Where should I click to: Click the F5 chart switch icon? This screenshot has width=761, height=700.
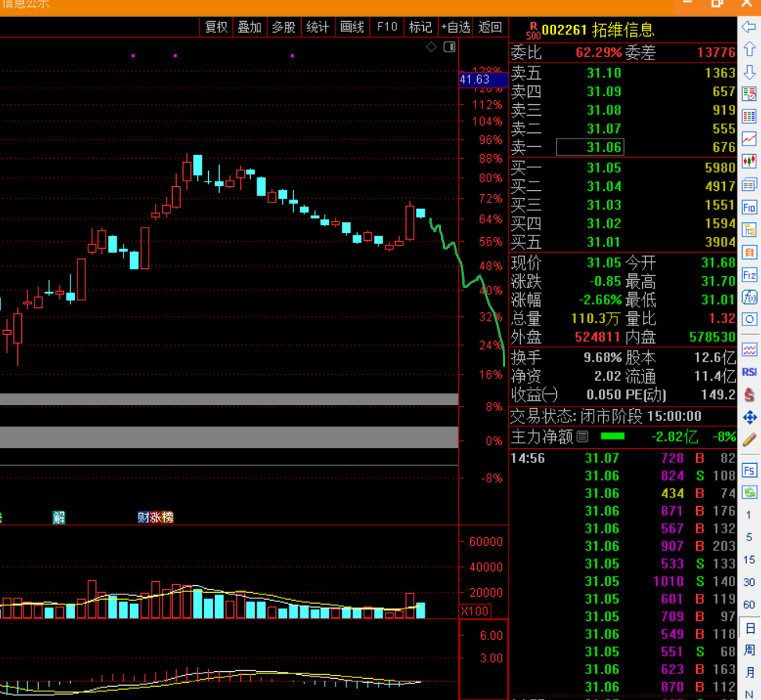[748, 470]
